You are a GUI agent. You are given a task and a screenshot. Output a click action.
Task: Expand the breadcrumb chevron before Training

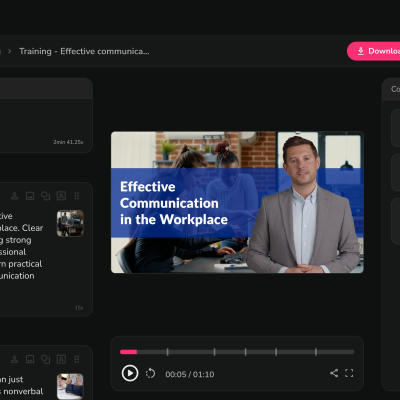[x=10, y=51]
